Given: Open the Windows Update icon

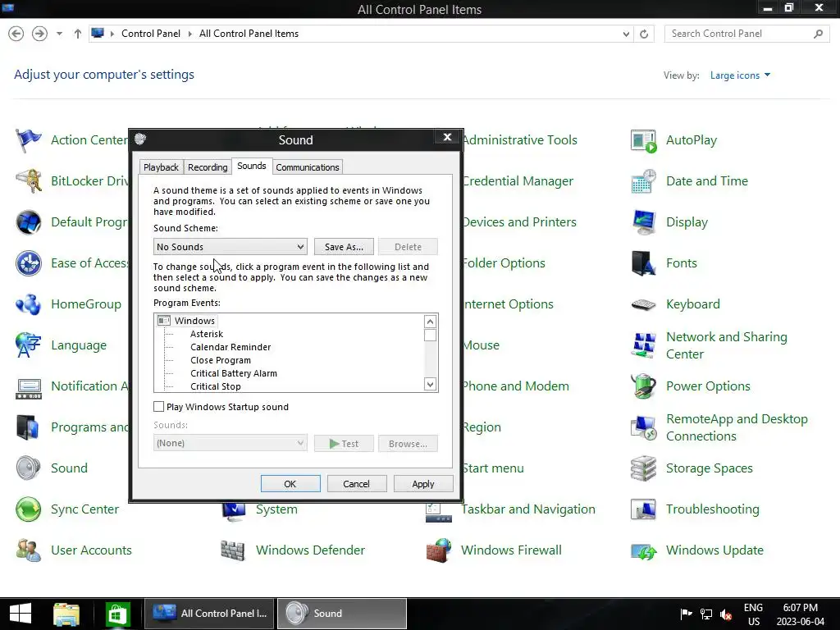Looking at the screenshot, I should 643,550.
